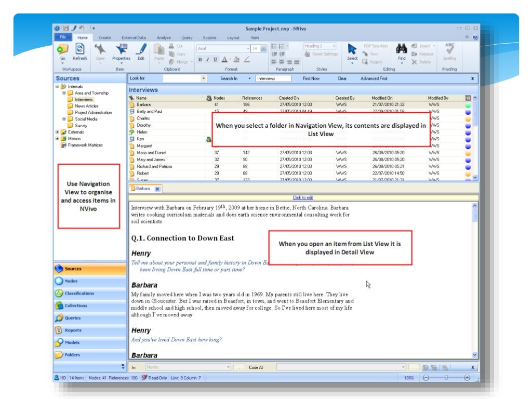Toggle Italic formatting

(x=208, y=60)
